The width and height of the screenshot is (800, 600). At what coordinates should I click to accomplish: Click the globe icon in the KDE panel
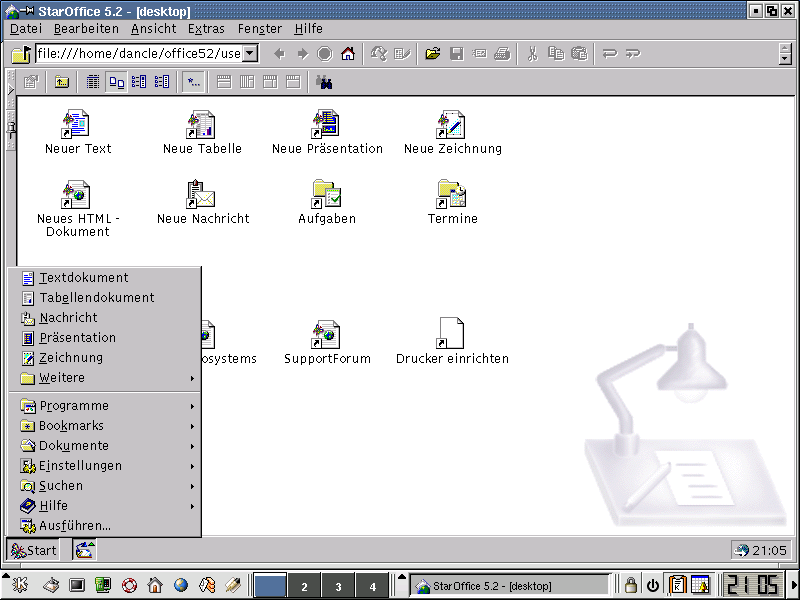[181, 585]
